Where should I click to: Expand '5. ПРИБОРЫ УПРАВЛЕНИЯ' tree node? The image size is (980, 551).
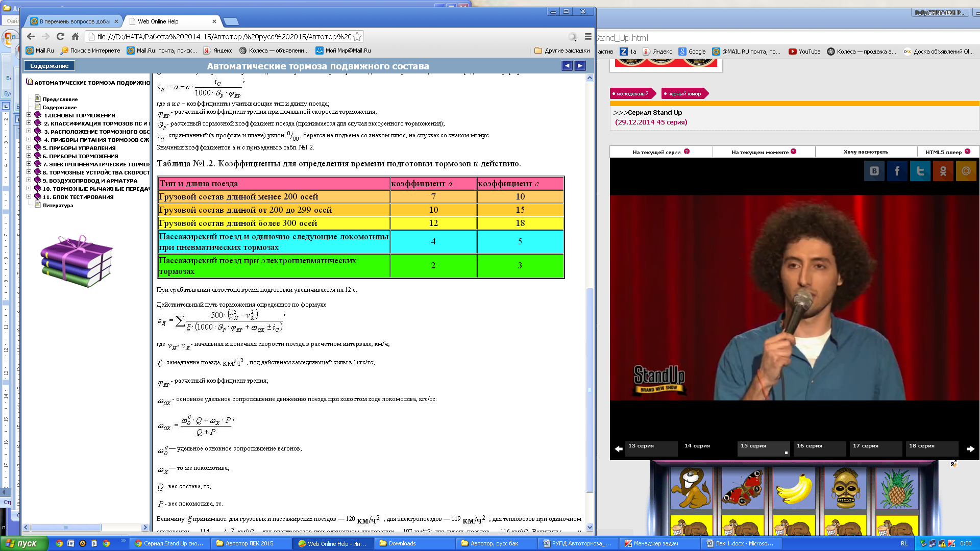click(x=29, y=147)
